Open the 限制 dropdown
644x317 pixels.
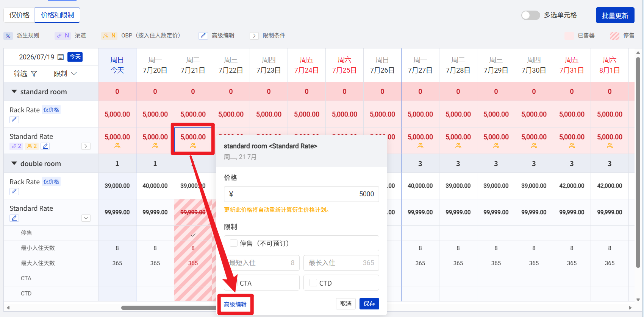65,74
